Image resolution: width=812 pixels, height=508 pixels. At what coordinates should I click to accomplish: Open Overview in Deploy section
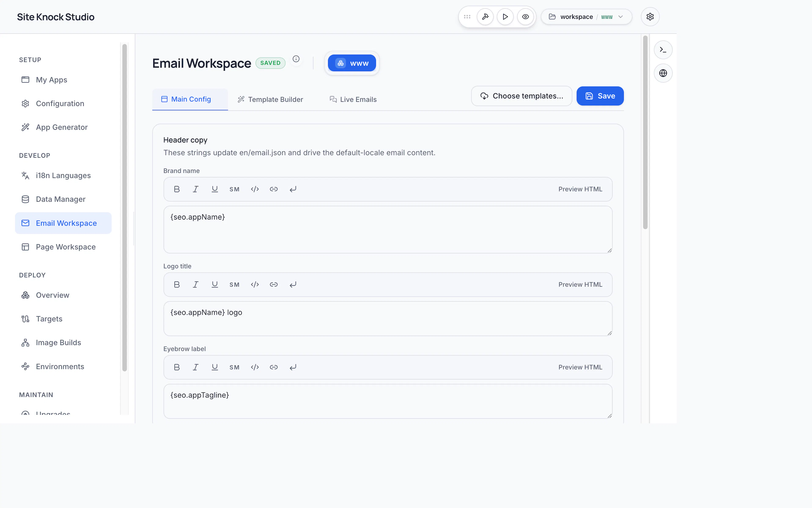coord(63,295)
